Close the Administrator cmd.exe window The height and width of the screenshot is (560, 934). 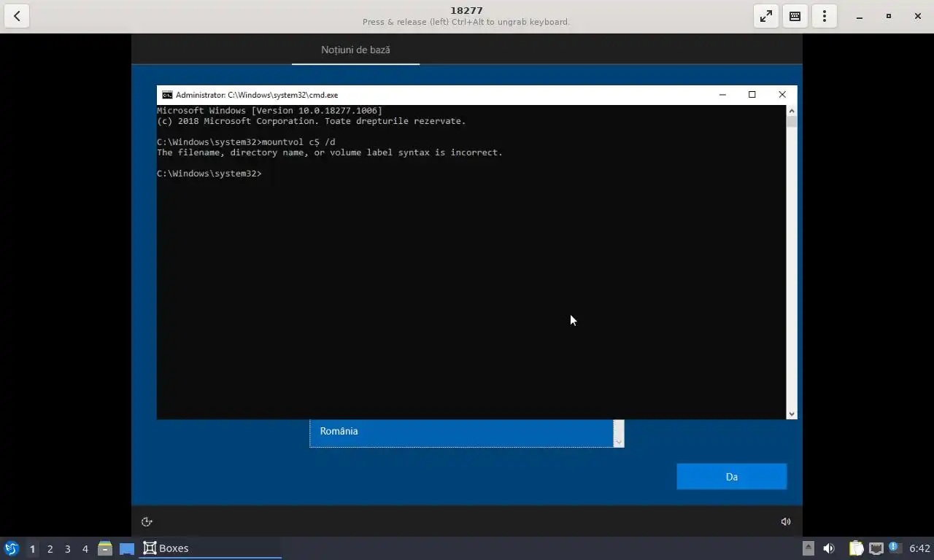pos(782,95)
